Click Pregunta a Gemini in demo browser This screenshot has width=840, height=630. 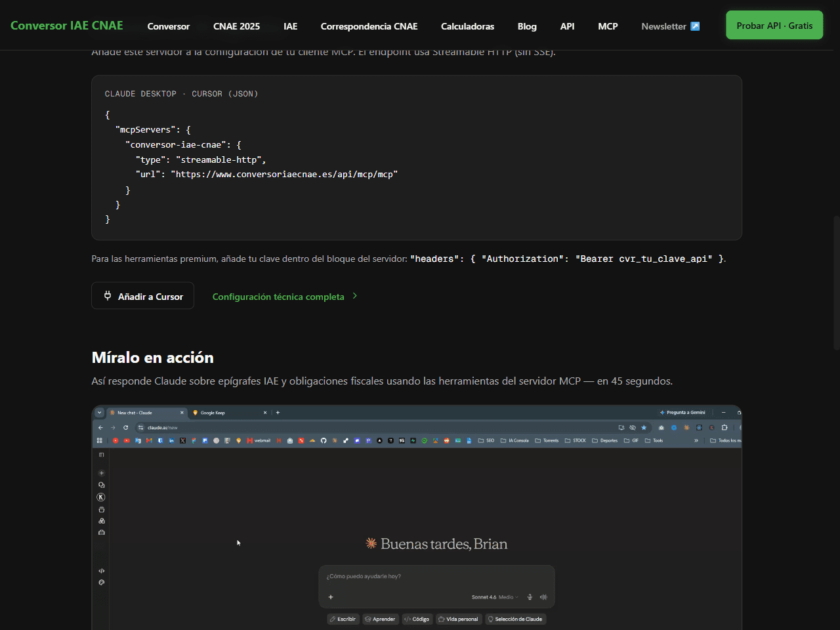682,413
